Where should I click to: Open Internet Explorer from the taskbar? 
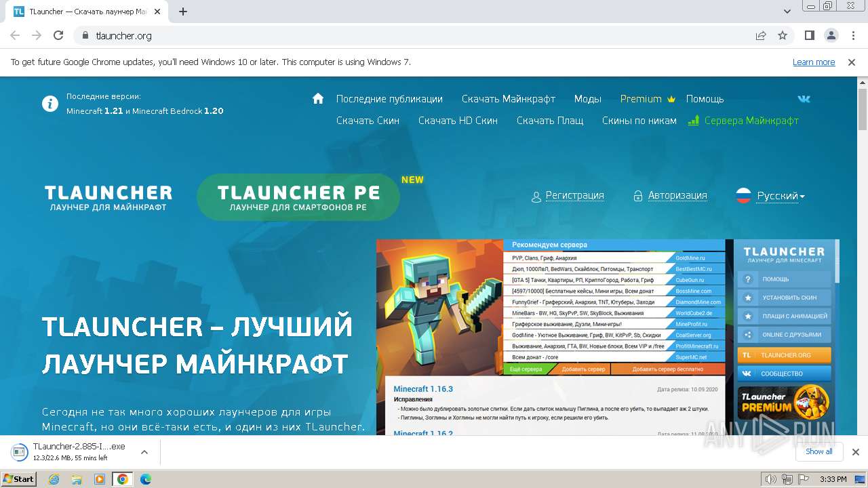tap(54, 479)
